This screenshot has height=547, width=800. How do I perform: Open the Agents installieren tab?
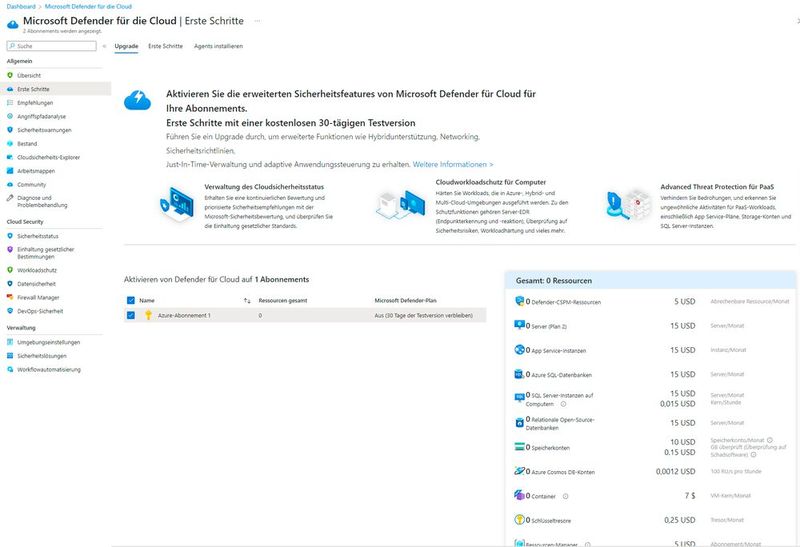coord(218,46)
